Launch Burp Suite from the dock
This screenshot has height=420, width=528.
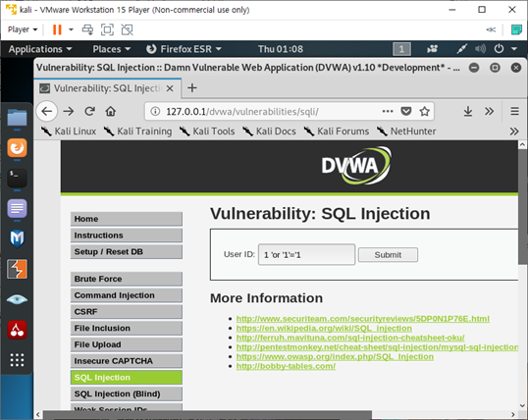[17, 269]
